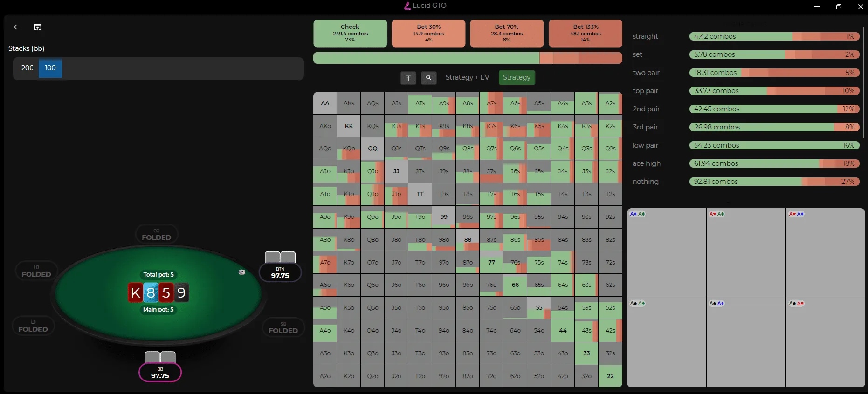868x394 pixels.
Task: Select the Bet 70% action
Action: (x=507, y=33)
